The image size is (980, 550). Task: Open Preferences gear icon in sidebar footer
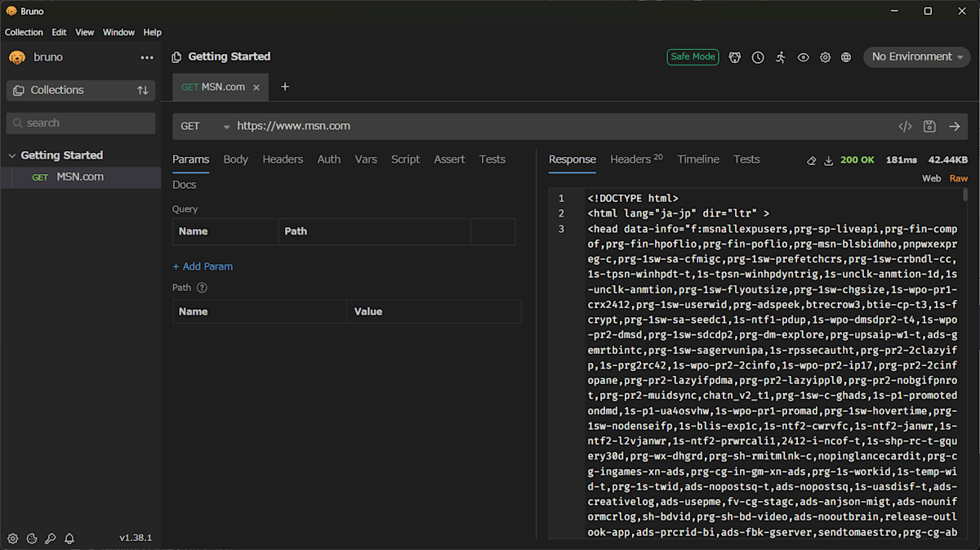click(13, 539)
